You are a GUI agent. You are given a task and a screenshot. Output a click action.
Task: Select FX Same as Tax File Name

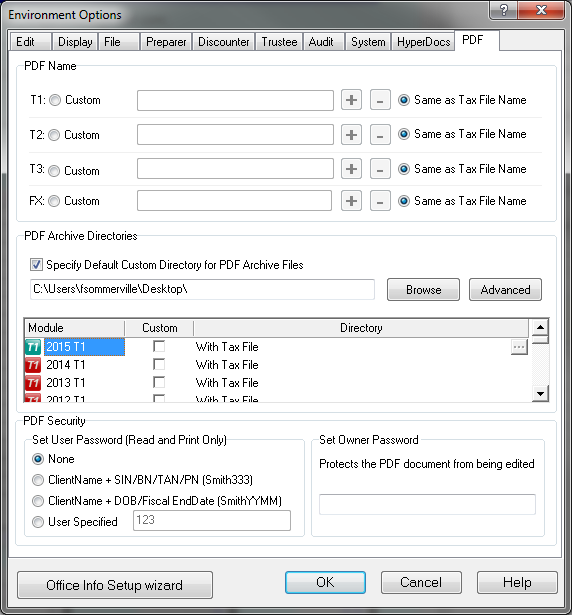point(404,201)
